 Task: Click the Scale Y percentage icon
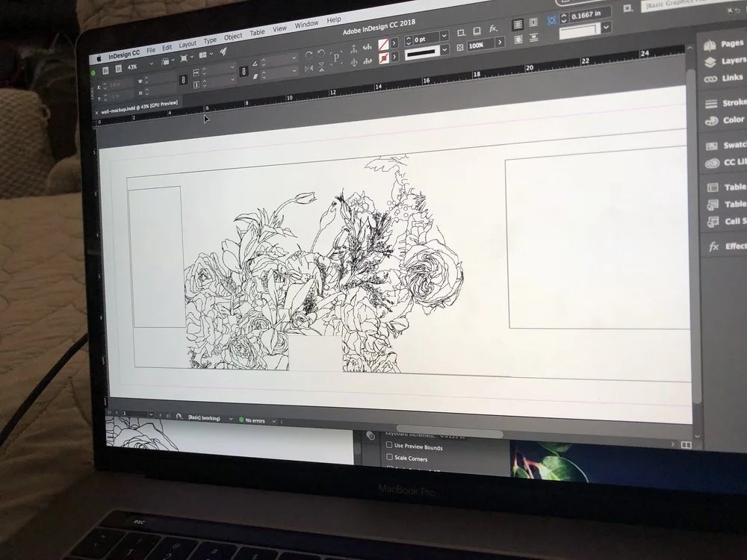coord(196,85)
